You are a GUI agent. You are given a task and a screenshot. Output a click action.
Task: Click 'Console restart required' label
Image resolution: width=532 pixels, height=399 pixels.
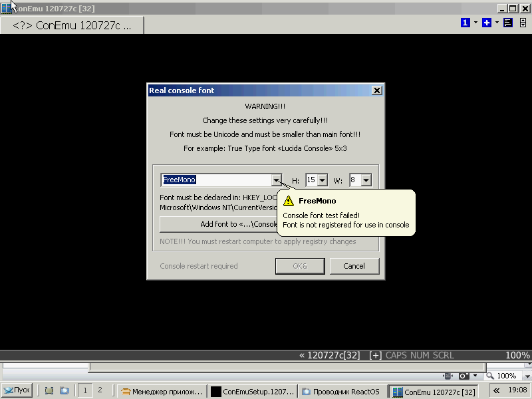click(199, 266)
